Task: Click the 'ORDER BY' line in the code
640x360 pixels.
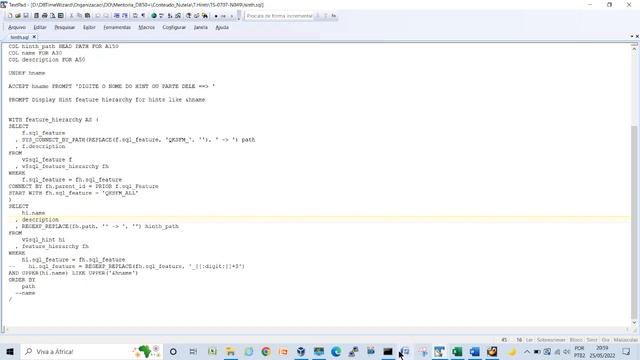Action: [22, 280]
